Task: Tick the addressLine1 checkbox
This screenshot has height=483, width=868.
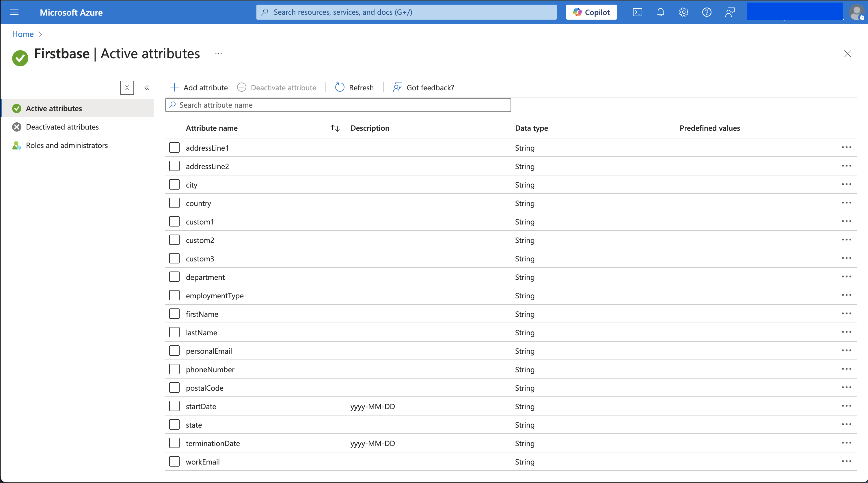Action: 174,147
